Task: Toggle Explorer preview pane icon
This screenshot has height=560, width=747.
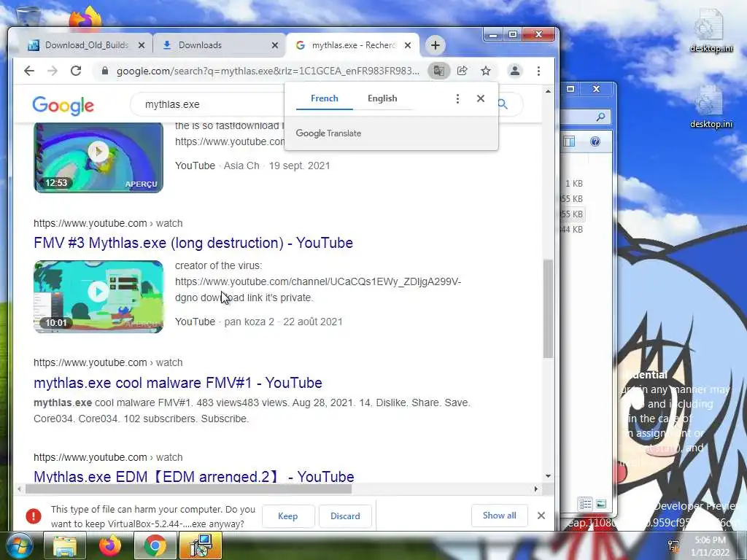Action: click(x=569, y=141)
